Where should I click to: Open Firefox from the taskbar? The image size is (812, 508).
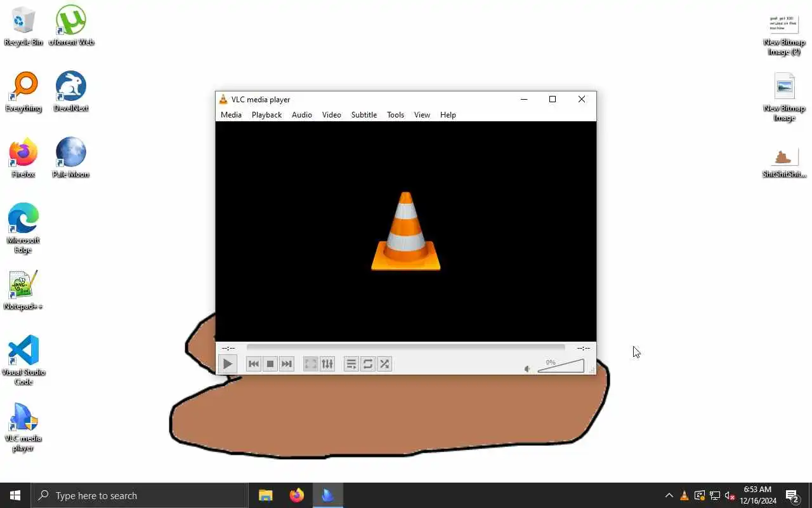296,495
